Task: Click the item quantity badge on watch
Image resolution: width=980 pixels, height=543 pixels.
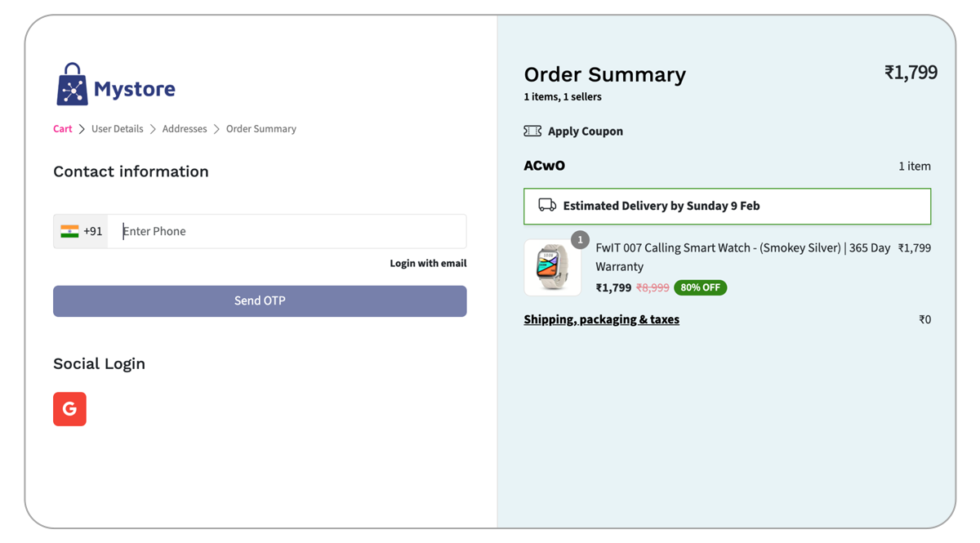Action: (x=580, y=240)
